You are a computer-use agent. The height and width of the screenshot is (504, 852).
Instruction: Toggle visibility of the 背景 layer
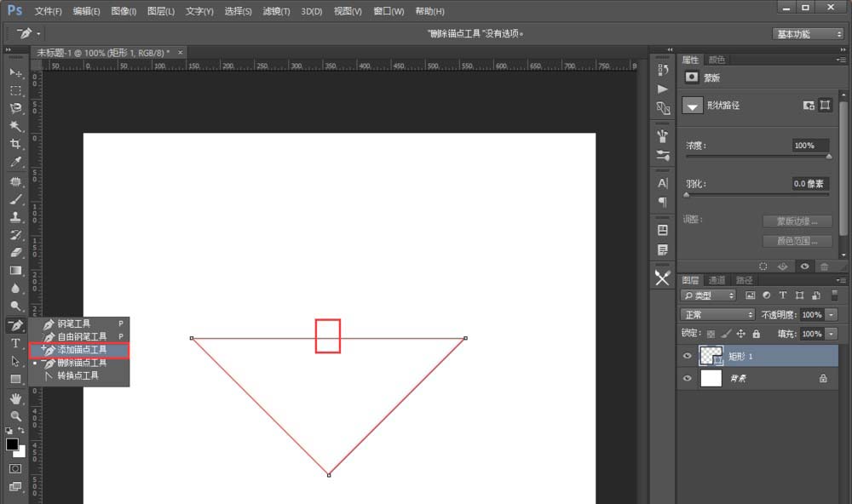tap(687, 378)
